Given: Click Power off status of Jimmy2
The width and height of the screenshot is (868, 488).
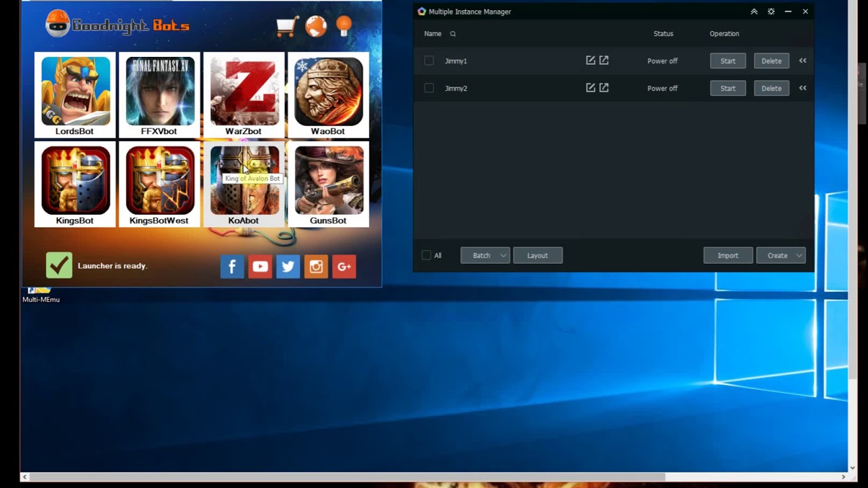Looking at the screenshot, I should [663, 88].
